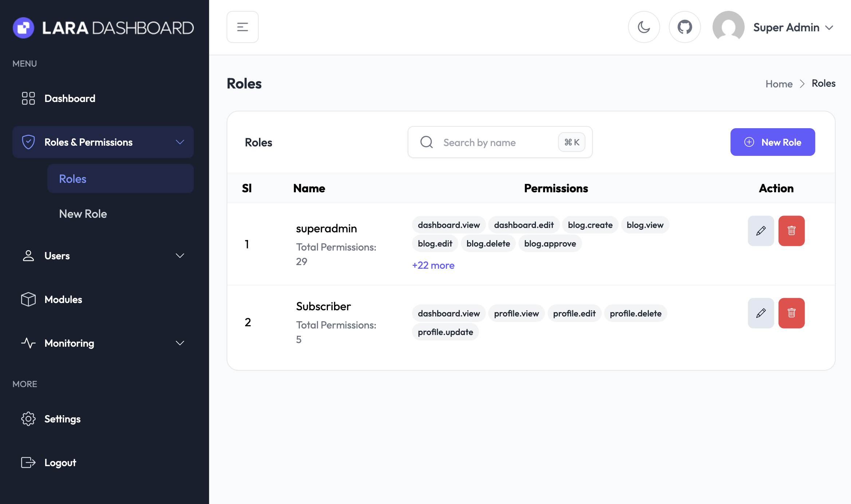Screen dimensions: 851x504
Task: Open the Super Admin user dropdown
Action: point(793,27)
